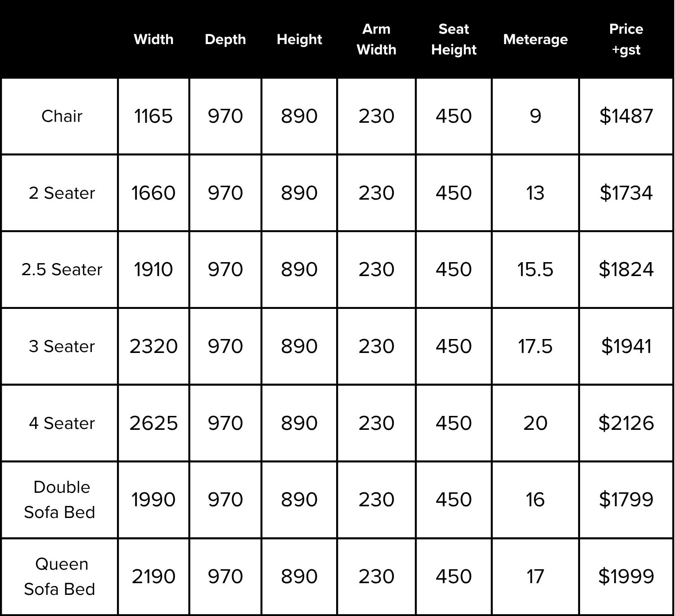The width and height of the screenshot is (675, 616).
Task: Select the Depth column header
Action: click(225, 40)
